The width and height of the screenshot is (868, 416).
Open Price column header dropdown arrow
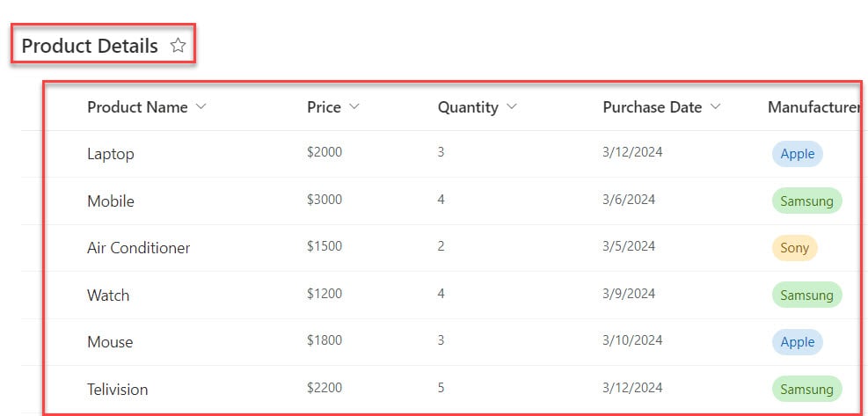click(354, 106)
